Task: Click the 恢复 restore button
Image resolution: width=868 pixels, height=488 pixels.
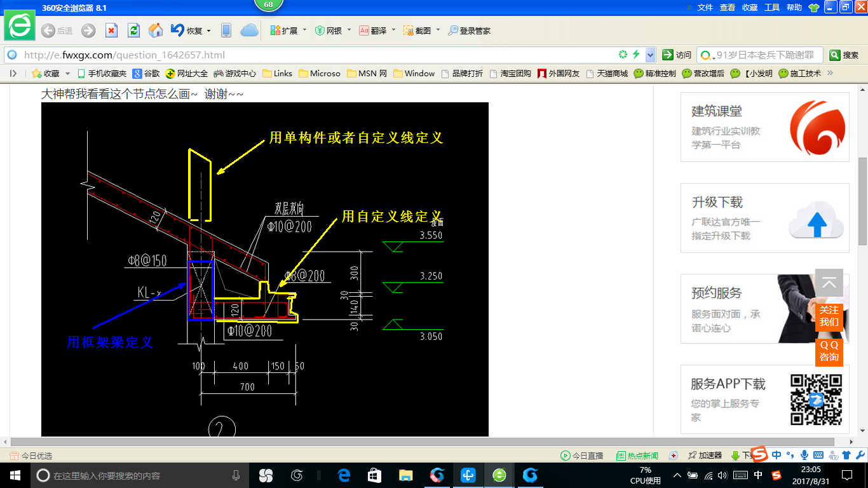Action: click(187, 30)
